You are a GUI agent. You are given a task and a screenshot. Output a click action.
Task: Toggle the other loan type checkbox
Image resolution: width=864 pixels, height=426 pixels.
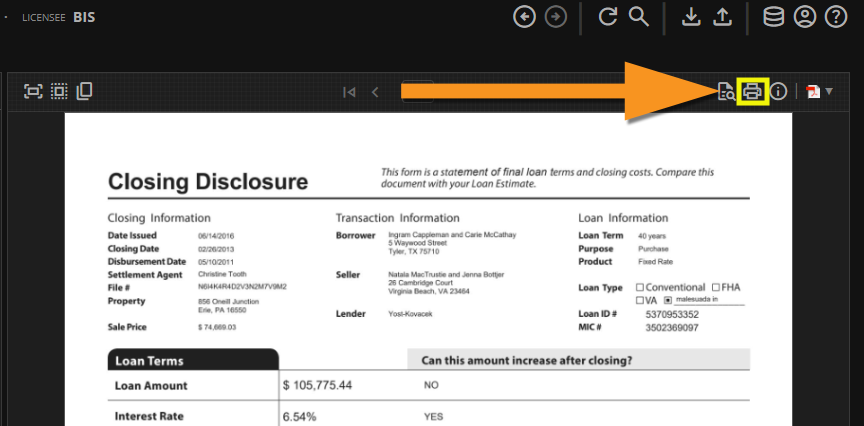point(668,300)
